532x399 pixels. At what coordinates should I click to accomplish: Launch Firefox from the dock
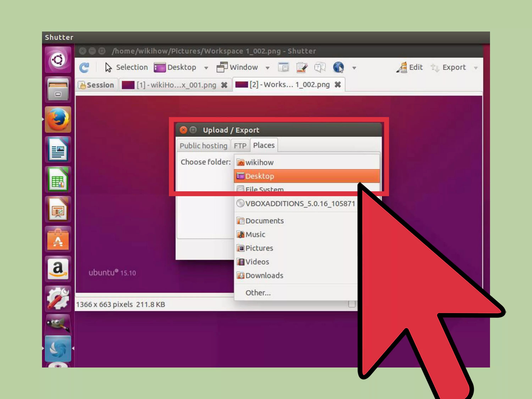(x=58, y=120)
